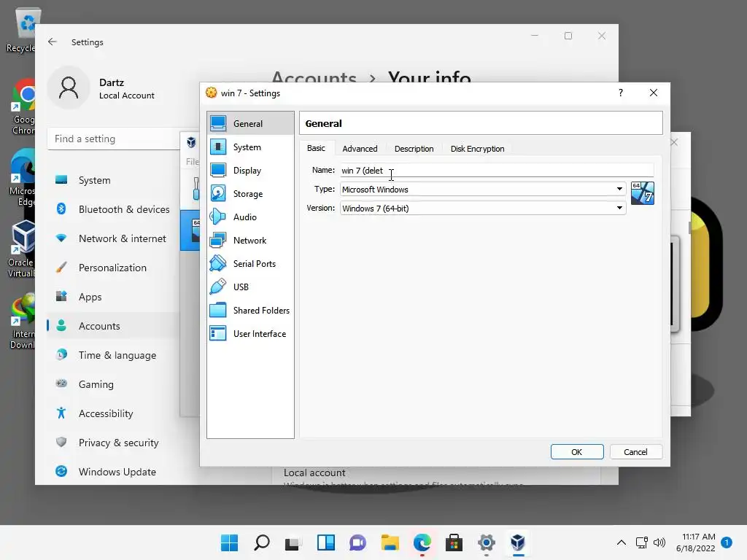
Task: Open Widgets panel from taskbar
Action: 326,542
